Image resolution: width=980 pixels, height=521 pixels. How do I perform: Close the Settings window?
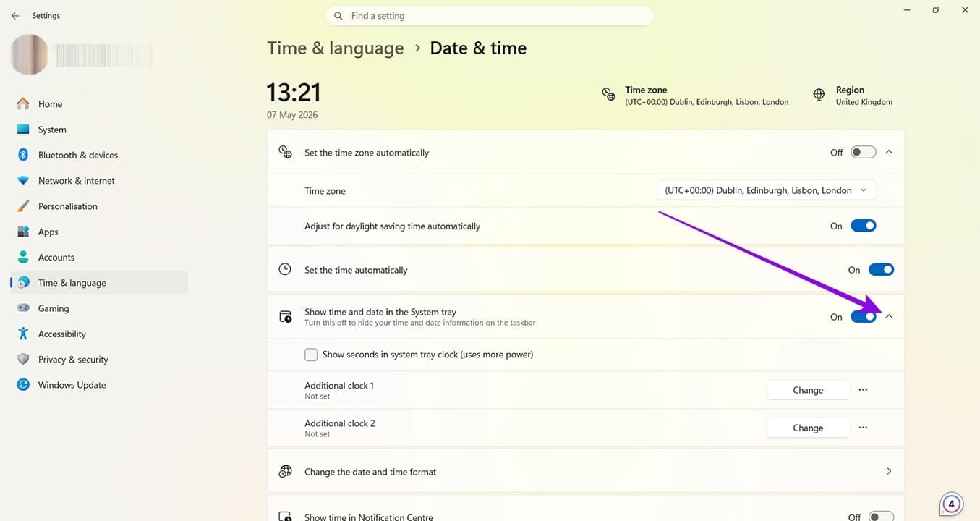tap(965, 10)
